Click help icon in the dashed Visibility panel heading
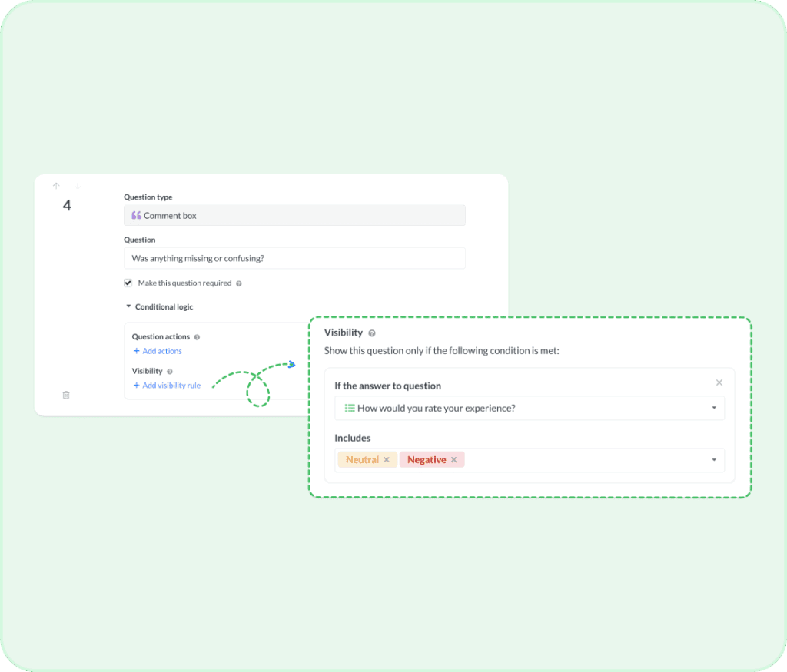The height and width of the screenshot is (672, 787). 372,333
